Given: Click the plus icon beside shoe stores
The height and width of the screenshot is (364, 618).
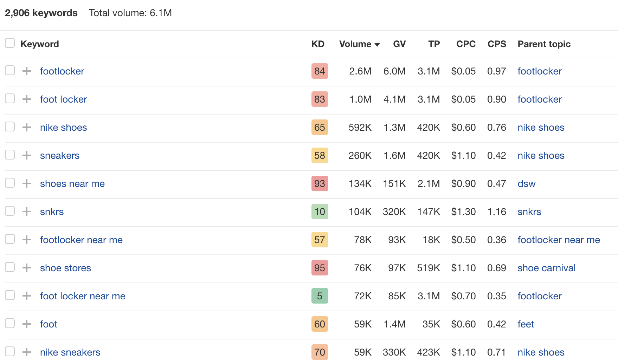Looking at the screenshot, I should click(x=26, y=268).
